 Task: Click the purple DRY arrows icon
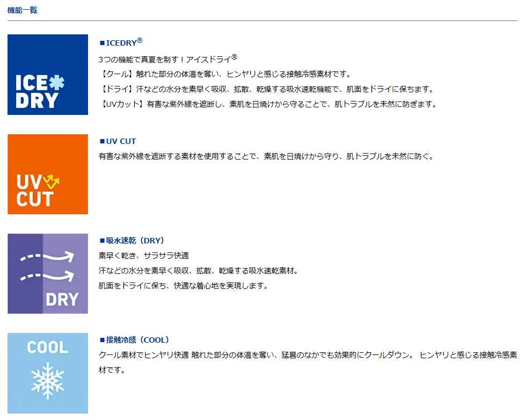[48, 274]
